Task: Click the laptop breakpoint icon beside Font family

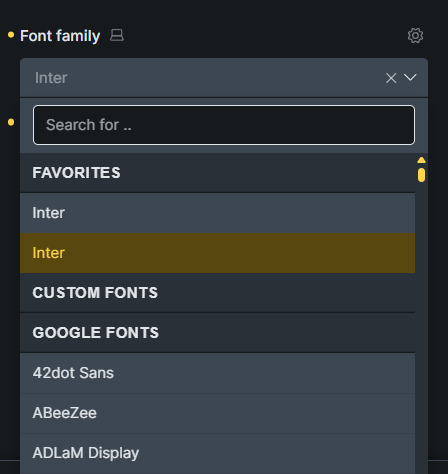Action: click(x=117, y=35)
